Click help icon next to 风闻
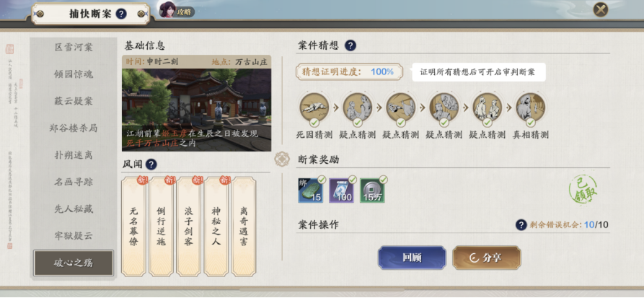The height and width of the screenshot is (298, 644). point(151,165)
